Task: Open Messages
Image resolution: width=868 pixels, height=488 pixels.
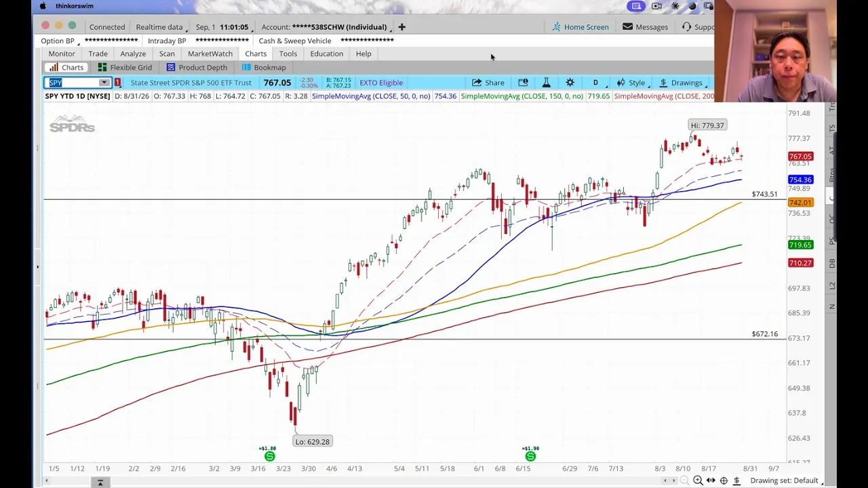Action: point(646,27)
